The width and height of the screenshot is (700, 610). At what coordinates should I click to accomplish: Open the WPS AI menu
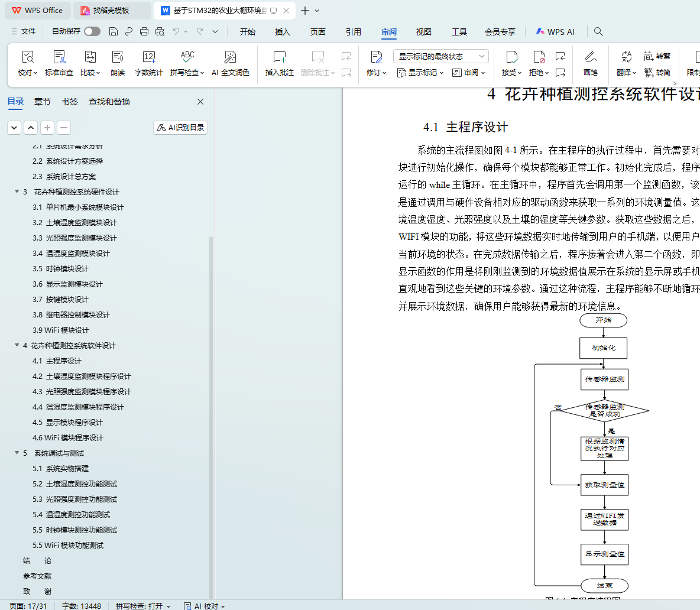[555, 32]
